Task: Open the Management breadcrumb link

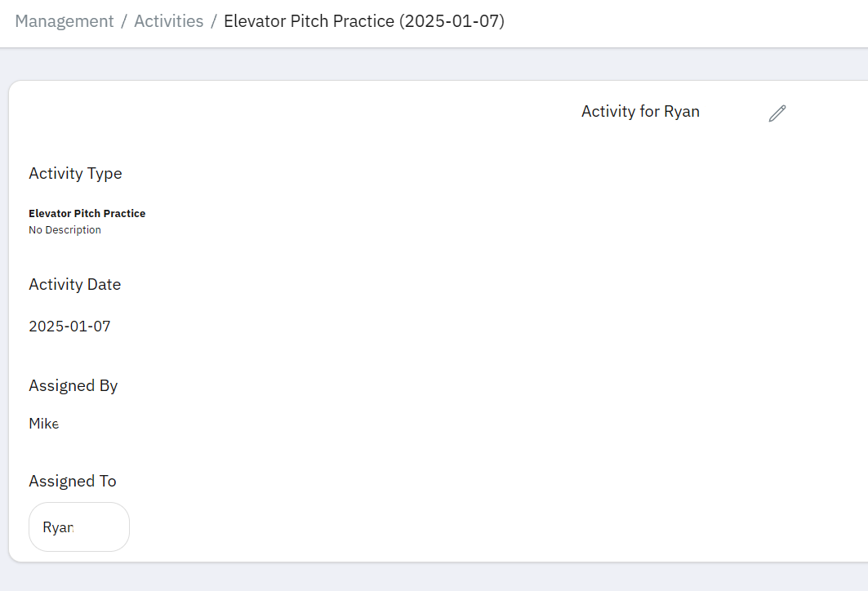Action: (64, 20)
